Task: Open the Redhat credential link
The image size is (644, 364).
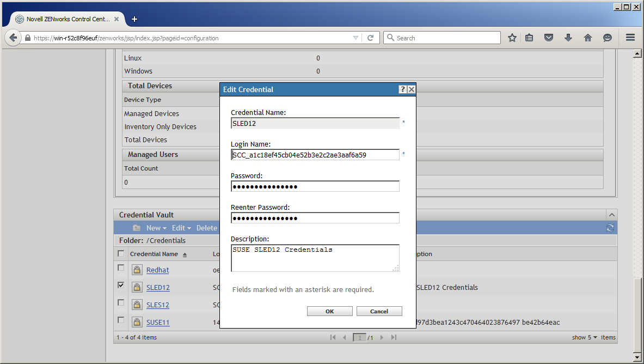Action: pyautogui.click(x=158, y=270)
